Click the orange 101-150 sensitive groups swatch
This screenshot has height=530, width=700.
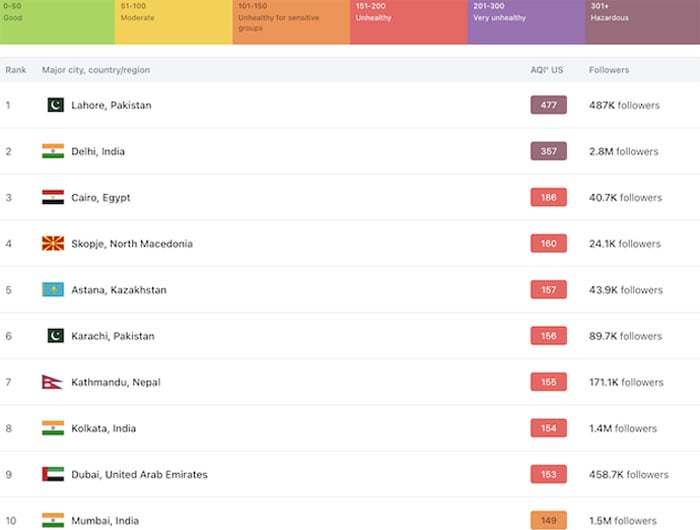tap(291, 22)
